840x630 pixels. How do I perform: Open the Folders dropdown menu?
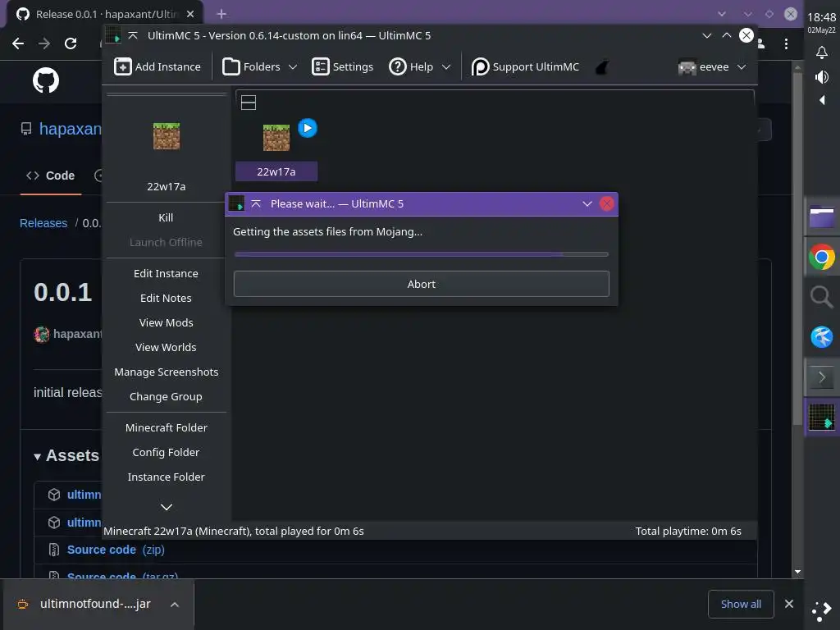pyautogui.click(x=260, y=67)
